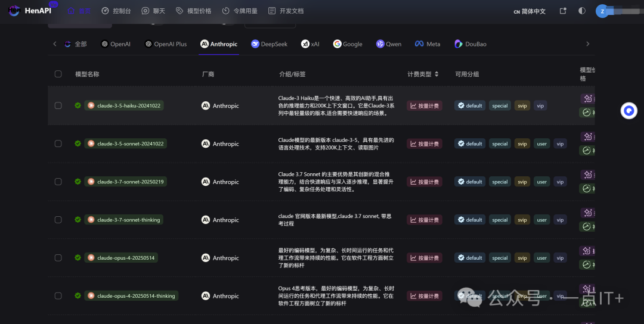Select the Qwen vendor tab
Image resolution: width=644 pixels, height=324 pixels.
pos(389,44)
